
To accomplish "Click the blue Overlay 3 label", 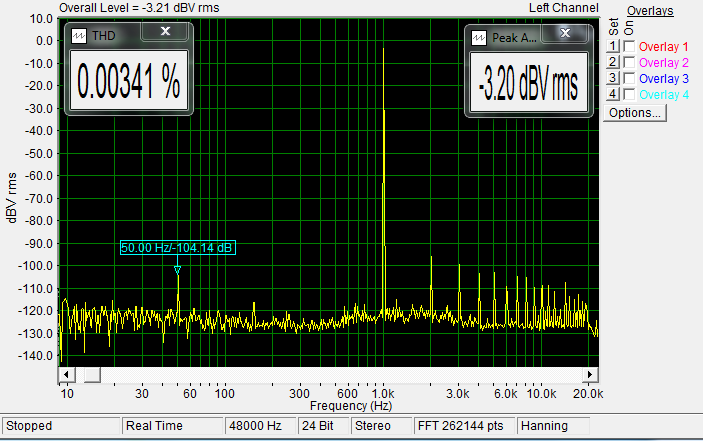I will click(x=664, y=79).
